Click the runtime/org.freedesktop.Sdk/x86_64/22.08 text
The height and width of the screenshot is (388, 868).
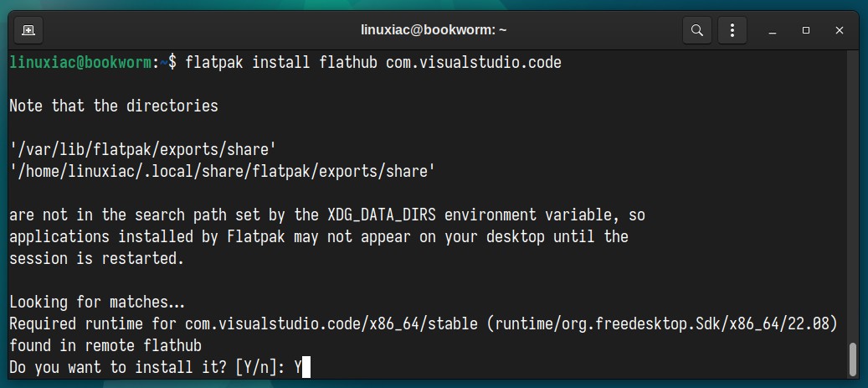(662, 323)
